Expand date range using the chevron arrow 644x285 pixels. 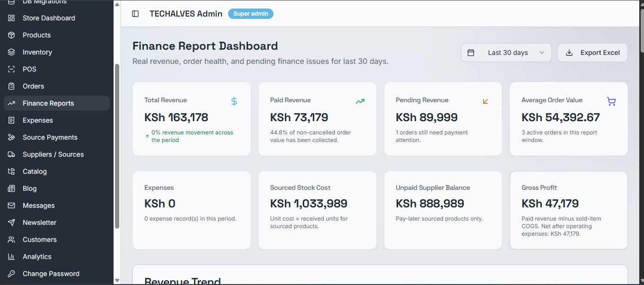(542, 53)
